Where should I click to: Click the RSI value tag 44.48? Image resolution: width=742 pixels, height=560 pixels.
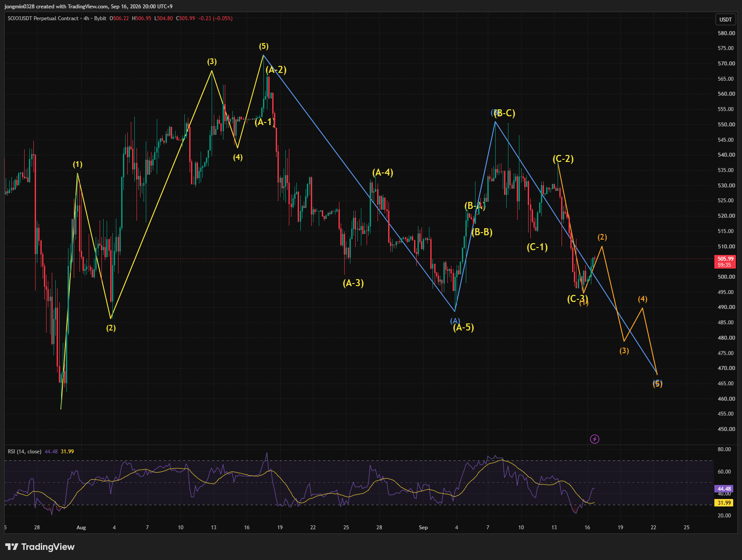724,488
